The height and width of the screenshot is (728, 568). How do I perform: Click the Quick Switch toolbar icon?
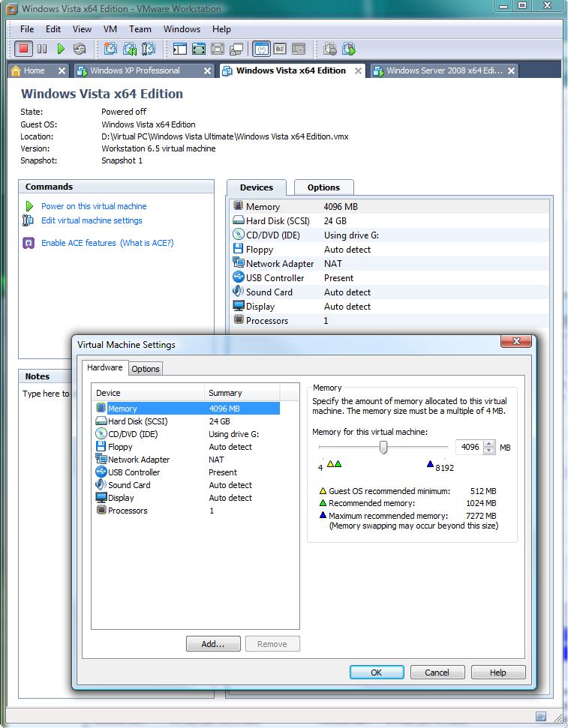(218, 49)
